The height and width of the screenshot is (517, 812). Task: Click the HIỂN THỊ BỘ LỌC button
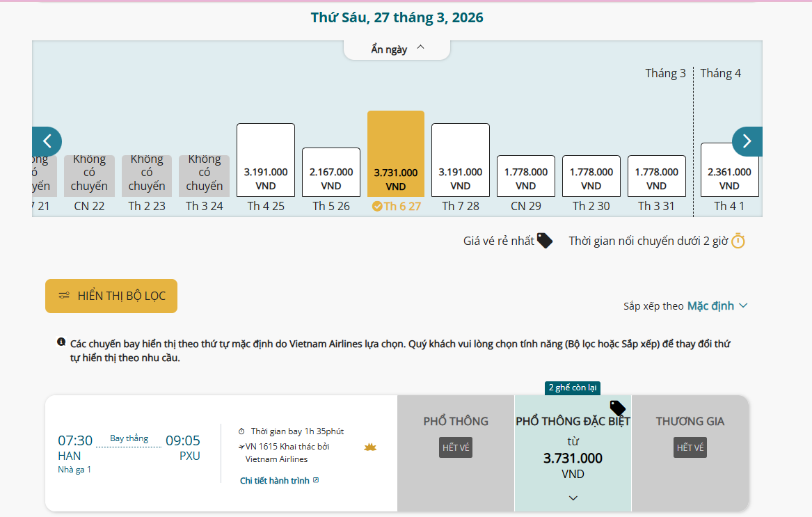pyautogui.click(x=111, y=296)
